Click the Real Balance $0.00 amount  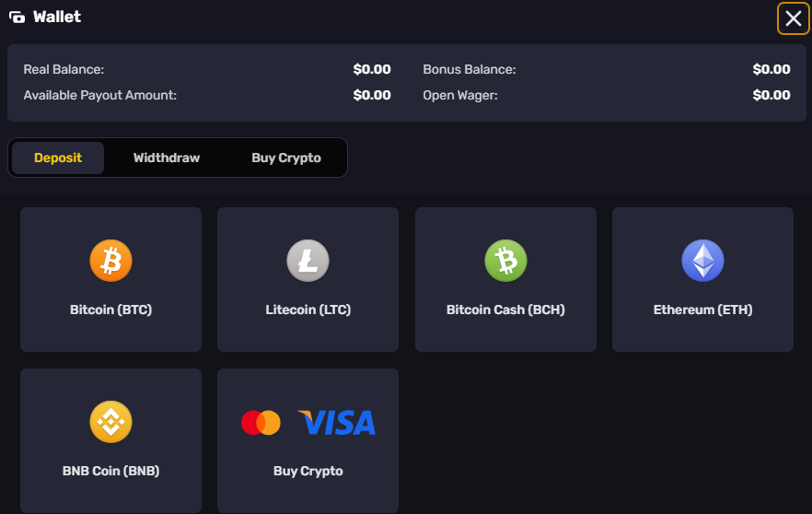372,69
